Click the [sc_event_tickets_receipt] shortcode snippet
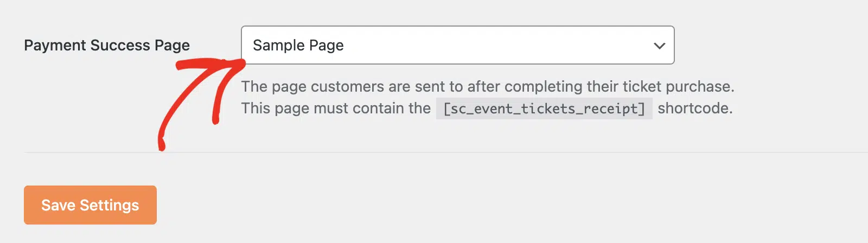The height and width of the screenshot is (243, 868). pyautogui.click(x=544, y=108)
